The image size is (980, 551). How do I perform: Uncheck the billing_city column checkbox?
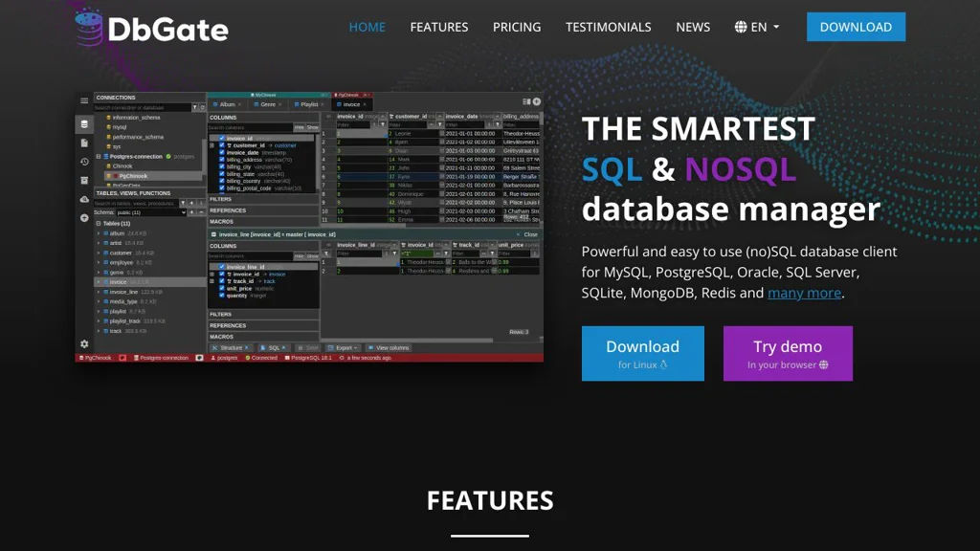[222, 166]
